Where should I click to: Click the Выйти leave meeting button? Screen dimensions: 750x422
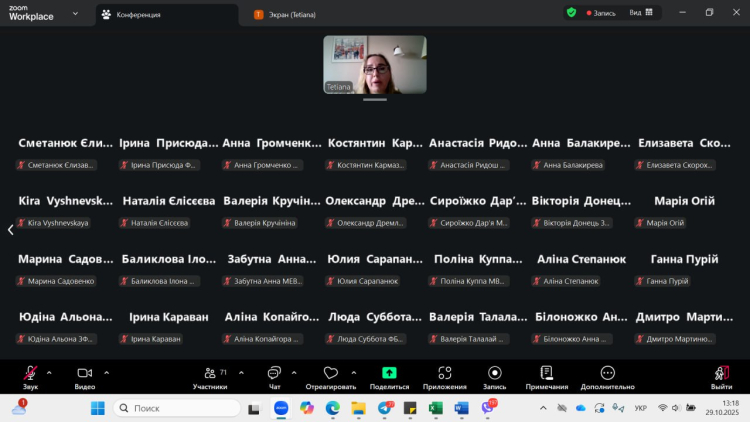click(721, 375)
